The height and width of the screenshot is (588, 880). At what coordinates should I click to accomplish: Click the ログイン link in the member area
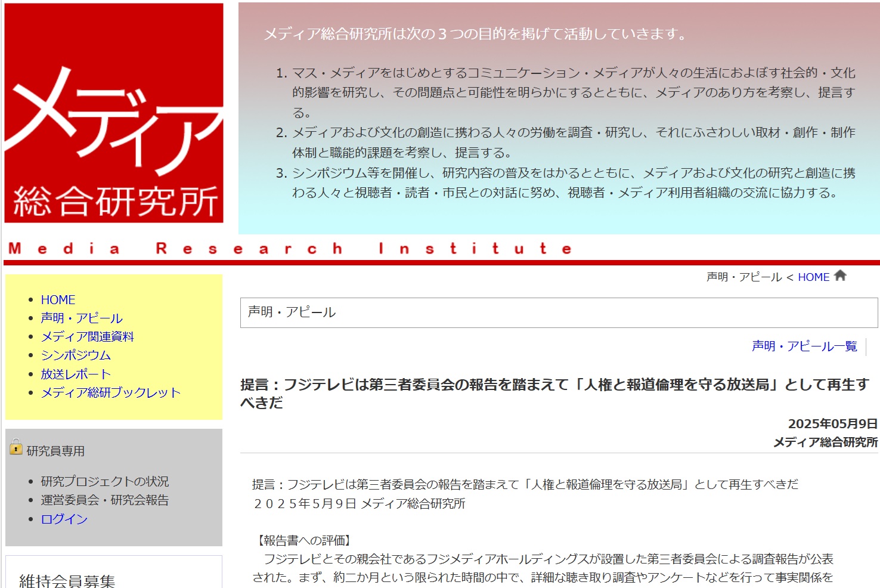point(64,519)
